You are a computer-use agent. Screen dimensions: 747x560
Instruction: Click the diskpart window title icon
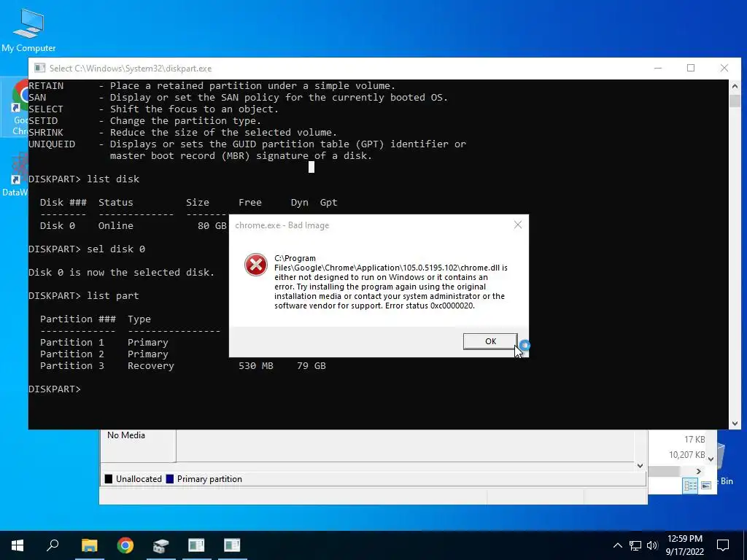[39, 68]
